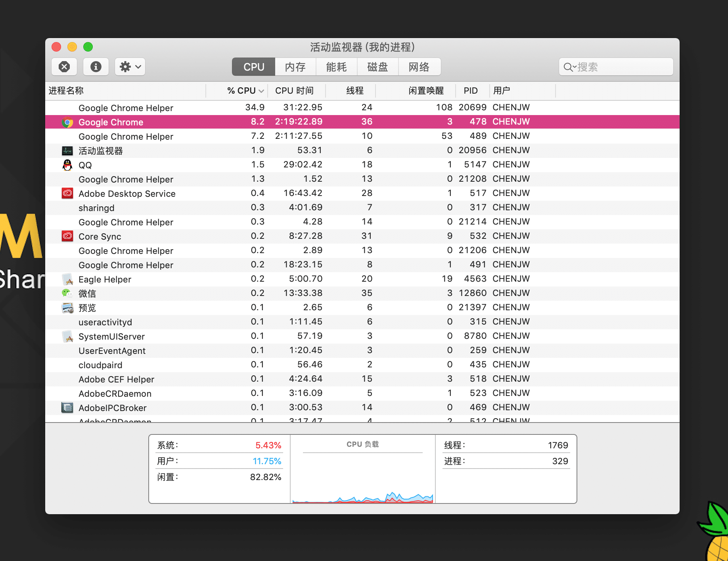Image resolution: width=728 pixels, height=561 pixels.
Task: Click the Google Chrome icon in process list
Action: (67, 122)
